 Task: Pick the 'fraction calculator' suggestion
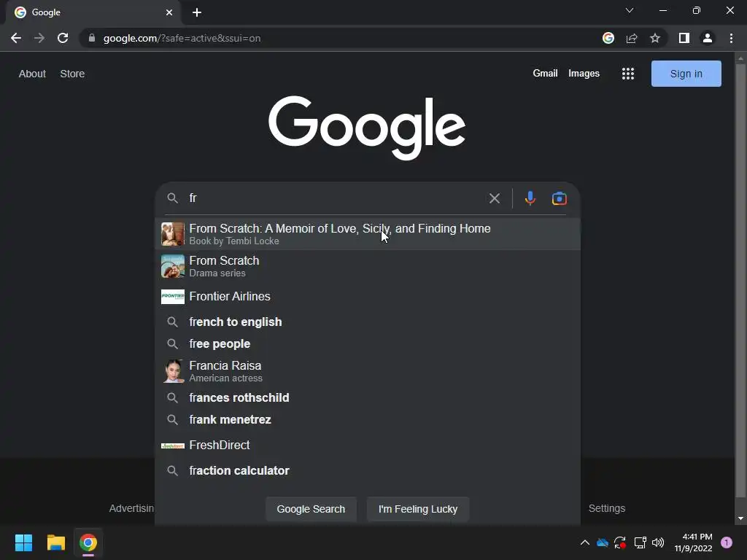click(368, 470)
